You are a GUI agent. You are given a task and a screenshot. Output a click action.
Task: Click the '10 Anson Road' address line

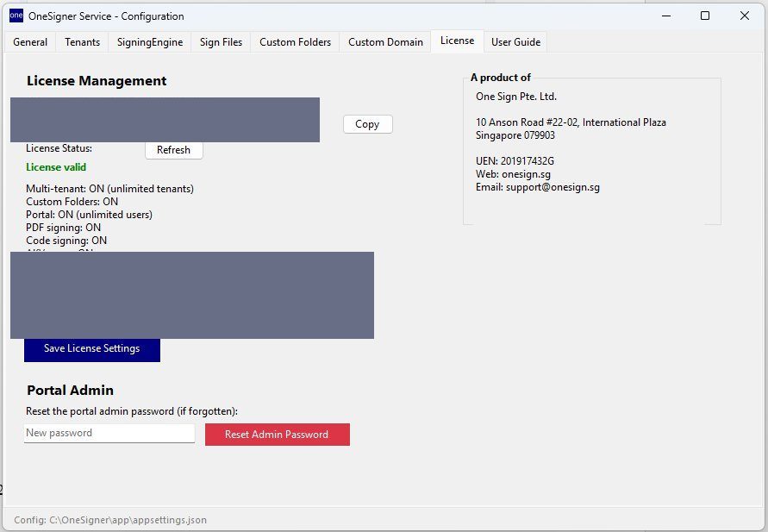coord(571,122)
